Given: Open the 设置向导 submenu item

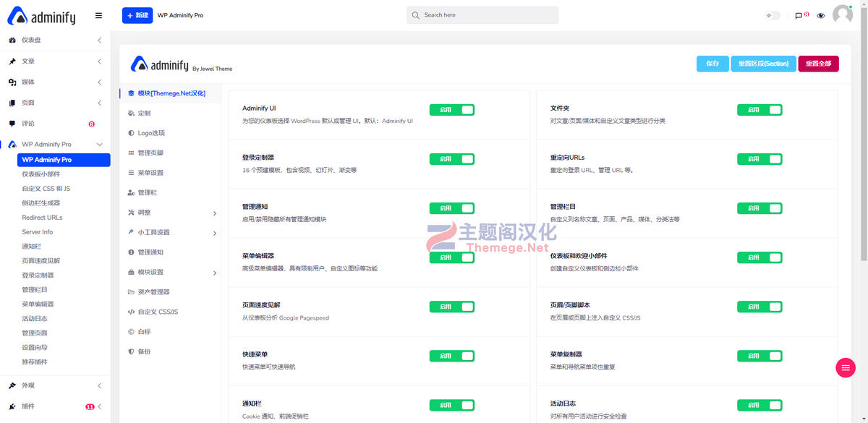Looking at the screenshot, I should (x=34, y=348).
